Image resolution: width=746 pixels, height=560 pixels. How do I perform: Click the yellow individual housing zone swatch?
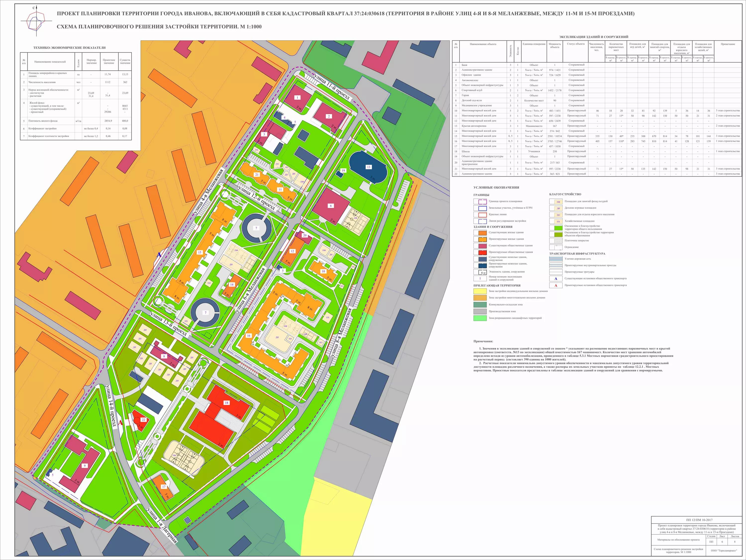click(480, 291)
